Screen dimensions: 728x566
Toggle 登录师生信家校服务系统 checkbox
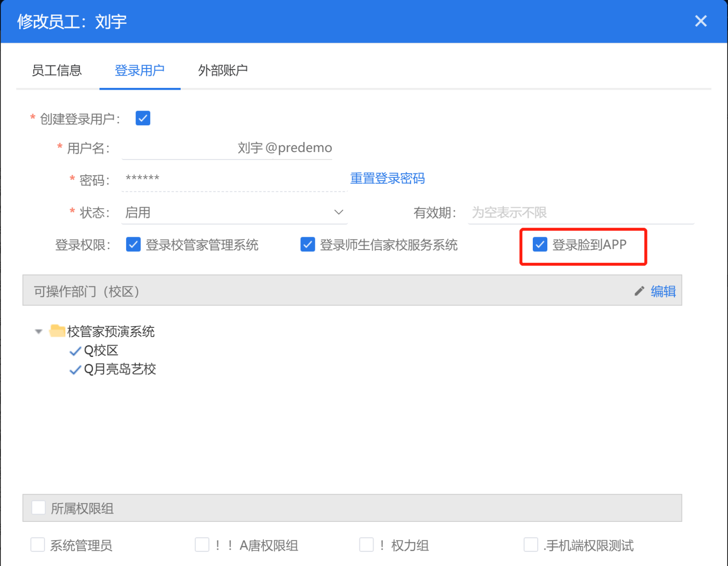(x=308, y=245)
